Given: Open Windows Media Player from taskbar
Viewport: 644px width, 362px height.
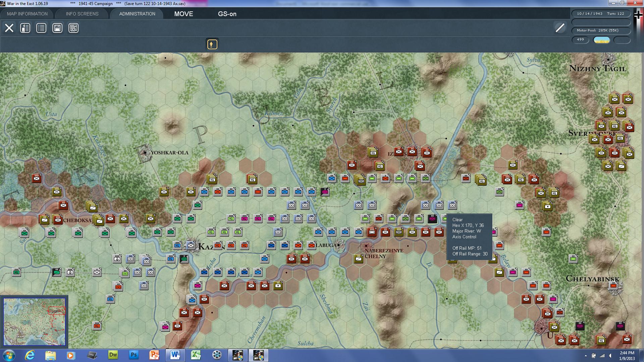Looking at the screenshot, I should pos(71,355).
